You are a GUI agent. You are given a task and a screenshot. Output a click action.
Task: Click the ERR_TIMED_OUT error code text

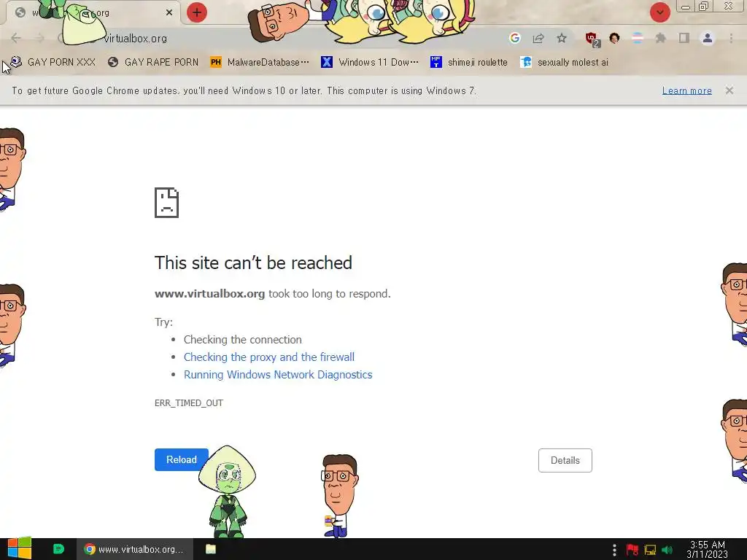[189, 402]
